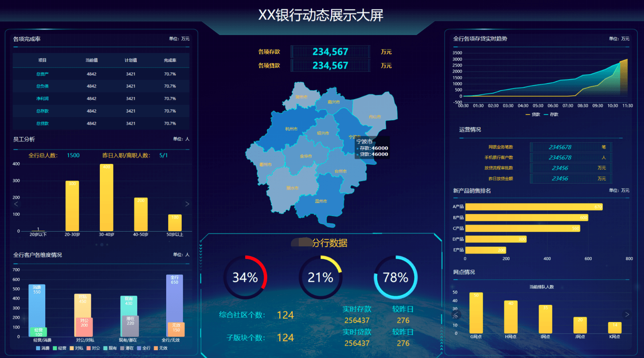Click the 总贷款 table row label
The height and width of the screenshot is (358, 644).
pos(43,123)
